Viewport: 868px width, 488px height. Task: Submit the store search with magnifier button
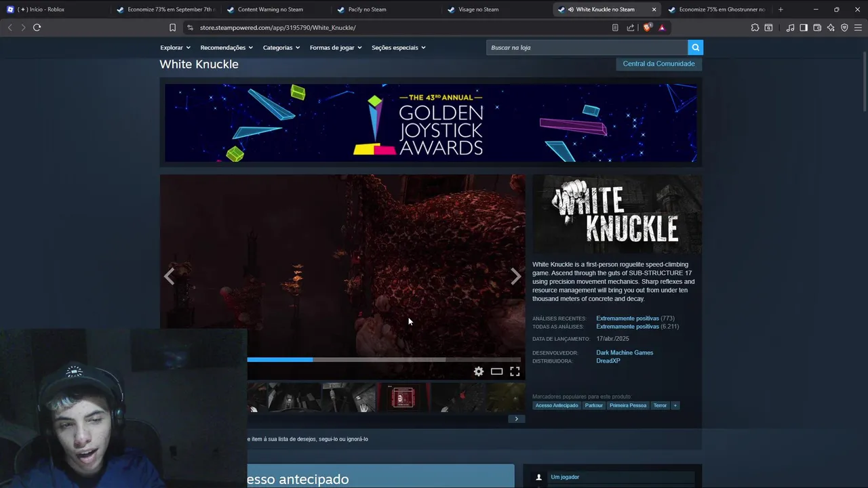695,47
